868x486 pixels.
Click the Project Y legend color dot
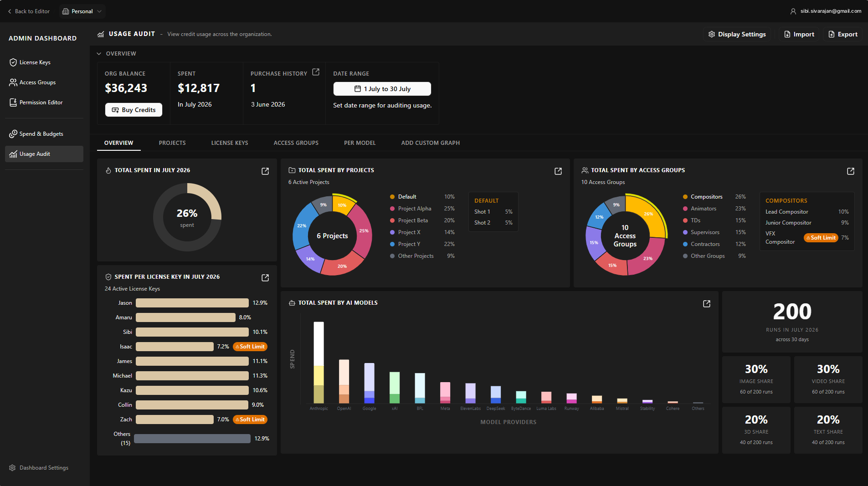tap(392, 244)
